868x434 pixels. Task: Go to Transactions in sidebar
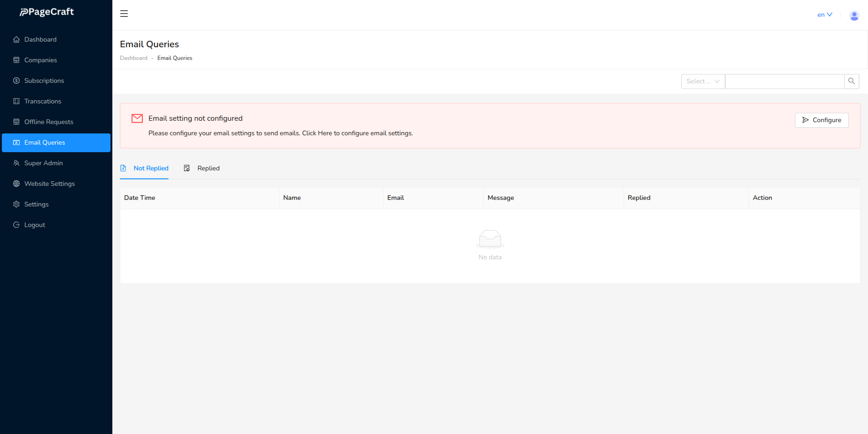pyautogui.click(x=43, y=102)
